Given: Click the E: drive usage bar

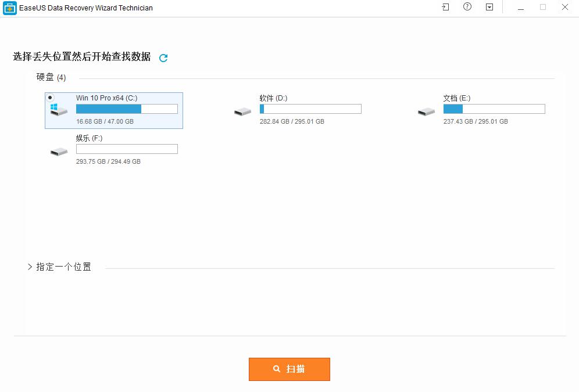Looking at the screenshot, I should pyautogui.click(x=494, y=109).
